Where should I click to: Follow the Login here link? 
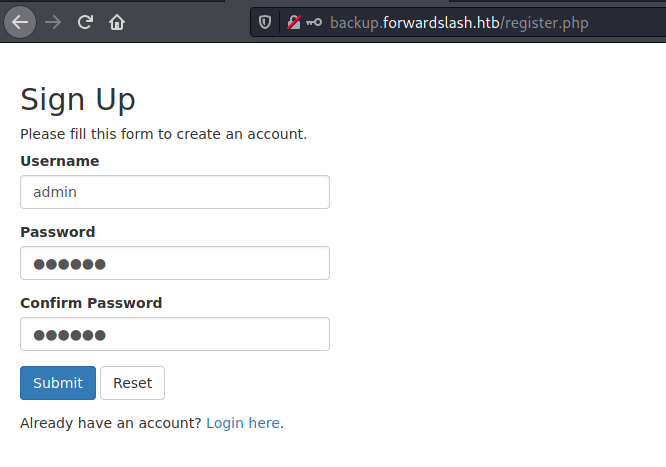(243, 423)
